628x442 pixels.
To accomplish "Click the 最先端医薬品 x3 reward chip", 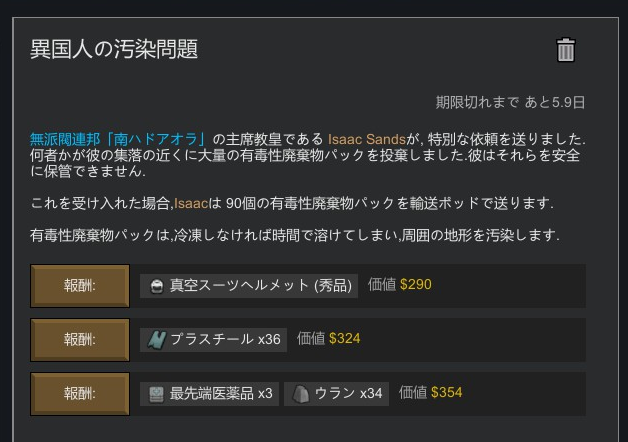I will tap(209, 394).
